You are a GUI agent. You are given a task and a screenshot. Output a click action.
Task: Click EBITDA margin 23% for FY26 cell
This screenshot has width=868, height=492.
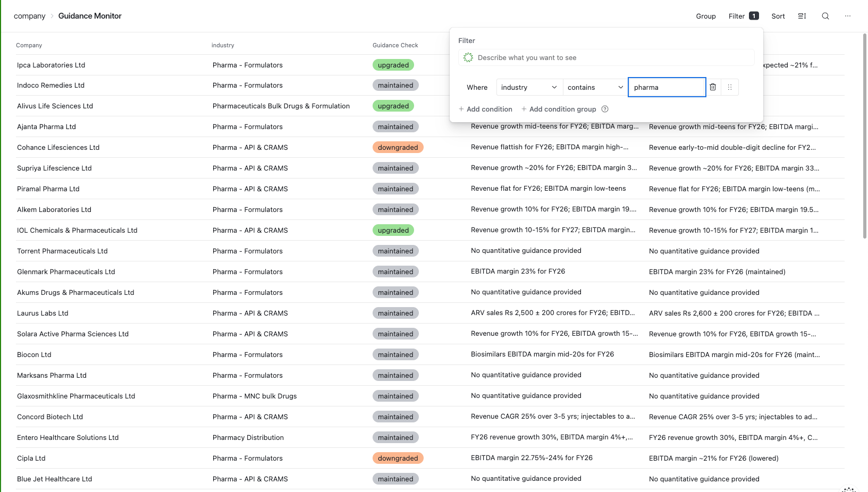tap(518, 271)
